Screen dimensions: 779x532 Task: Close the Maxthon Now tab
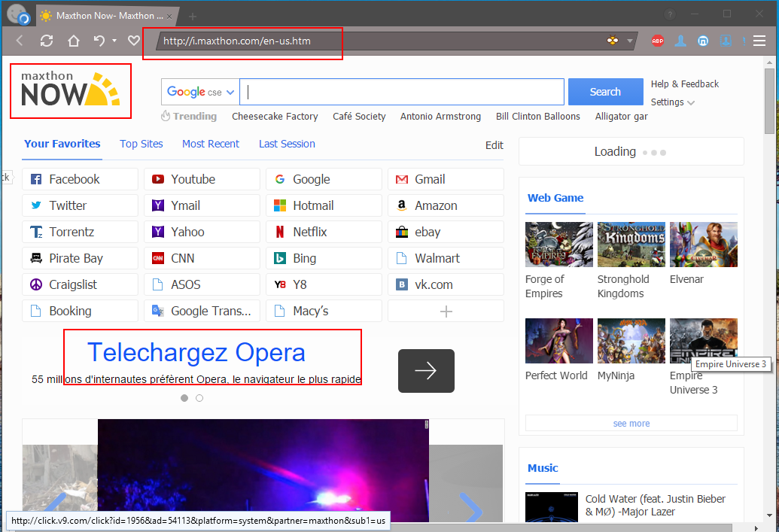point(169,17)
